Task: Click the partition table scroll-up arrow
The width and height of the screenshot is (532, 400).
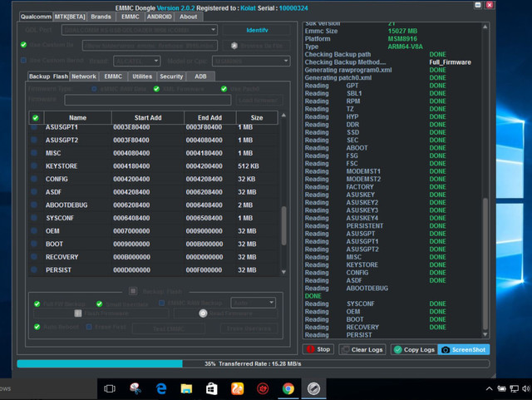Action: click(283, 116)
